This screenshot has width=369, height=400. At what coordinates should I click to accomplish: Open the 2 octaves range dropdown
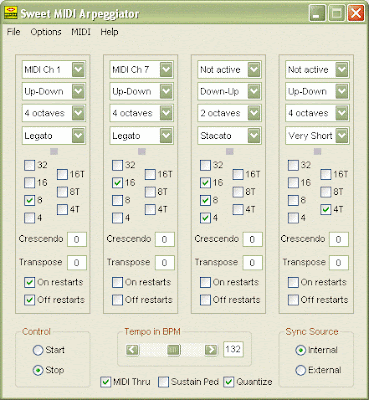coord(254,113)
